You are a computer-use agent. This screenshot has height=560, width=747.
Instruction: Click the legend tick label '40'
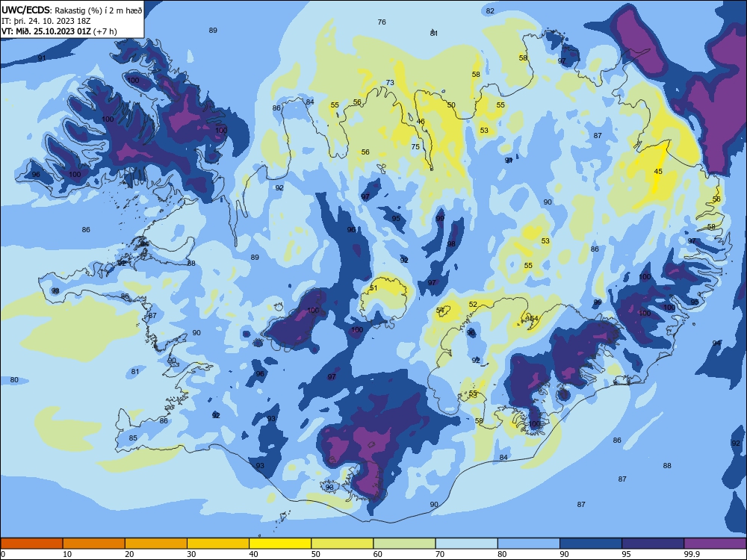[x=253, y=554]
